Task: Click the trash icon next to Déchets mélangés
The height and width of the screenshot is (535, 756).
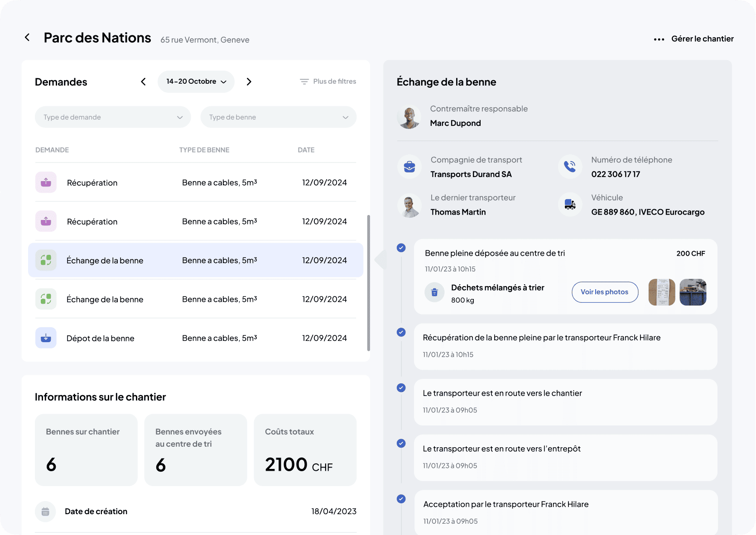Action: [434, 292]
